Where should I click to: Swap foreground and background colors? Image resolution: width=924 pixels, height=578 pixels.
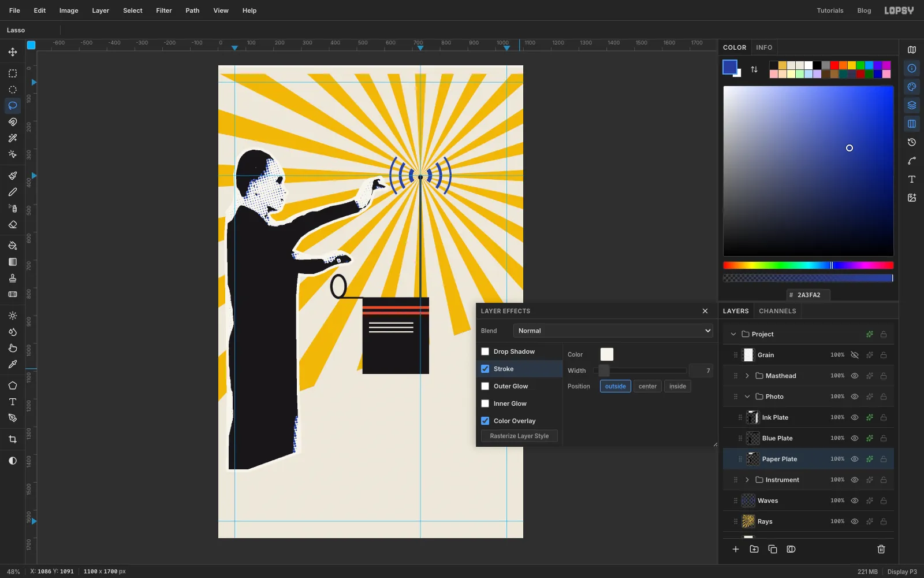[x=754, y=69]
